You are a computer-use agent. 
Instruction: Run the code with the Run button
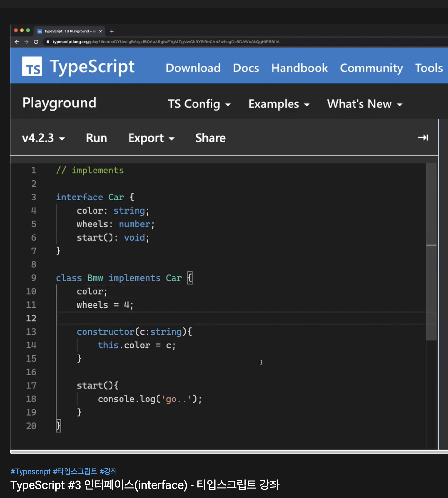96,138
